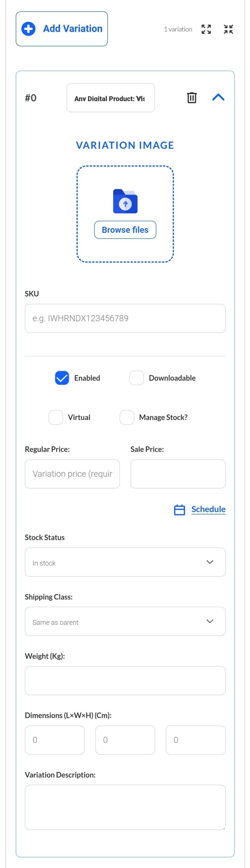Viewport: 250px width, 868px height.
Task: Check the Downloadable checkbox
Action: (x=137, y=378)
